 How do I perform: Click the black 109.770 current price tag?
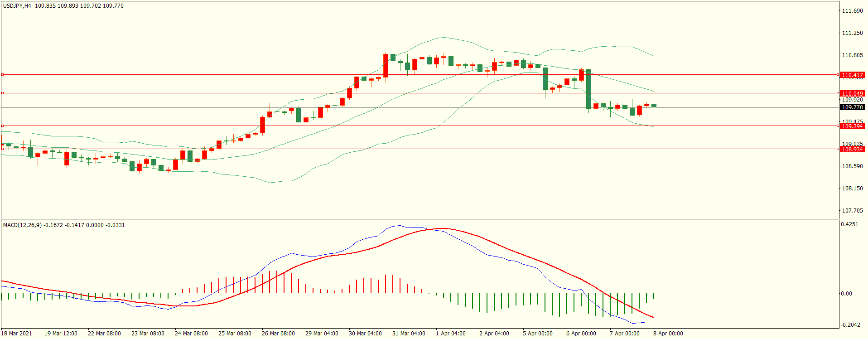pos(852,107)
